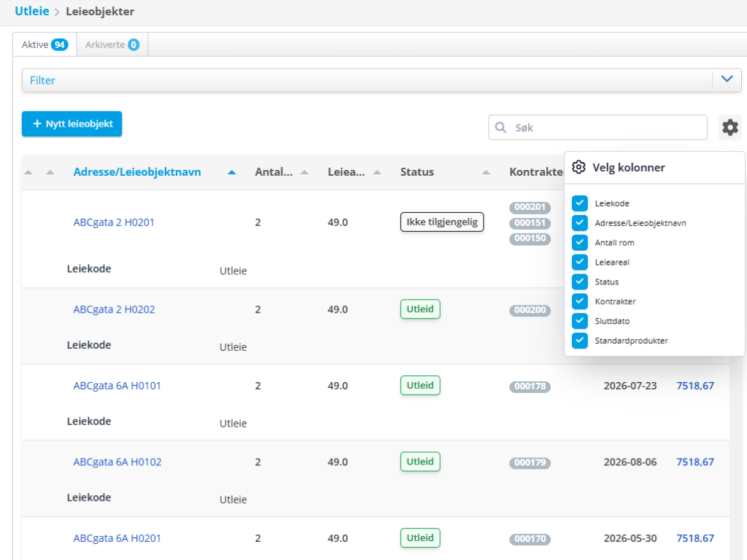The height and width of the screenshot is (560, 747).
Task: Open ABCgata 6A H0201 link
Action: [x=117, y=538]
